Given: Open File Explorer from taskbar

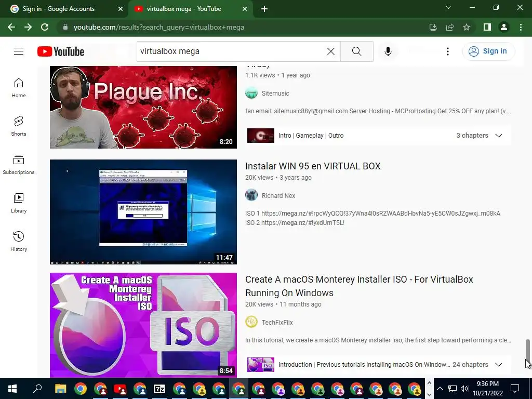Looking at the screenshot, I should pyautogui.click(x=61, y=389).
